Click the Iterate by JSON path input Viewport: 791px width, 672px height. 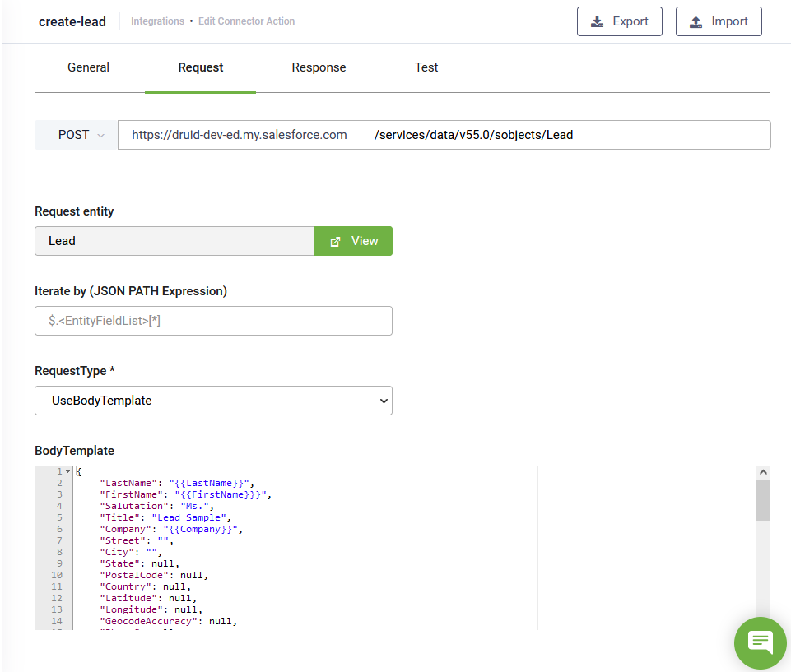point(213,321)
